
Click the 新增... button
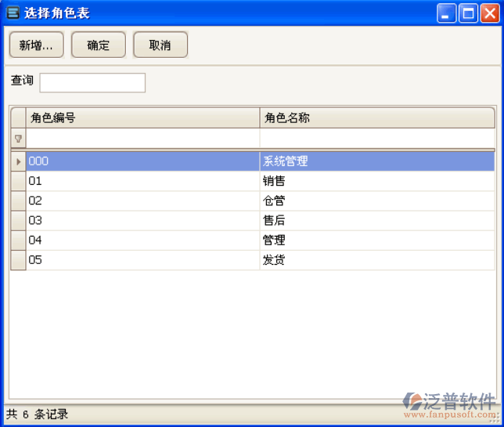36,45
